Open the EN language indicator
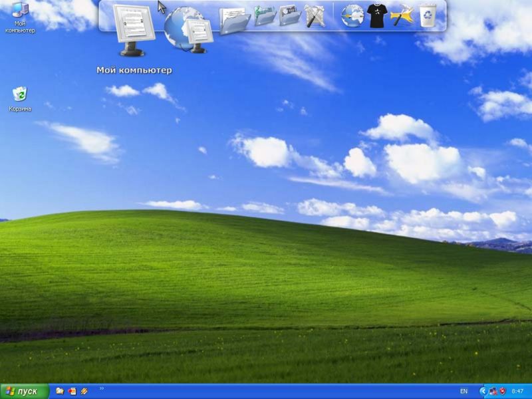The width and height of the screenshot is (532, 399). pos(464,392)
